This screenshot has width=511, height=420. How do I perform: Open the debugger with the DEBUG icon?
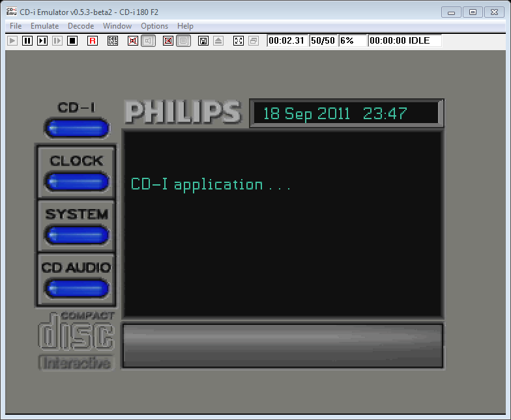pos(113,40)
